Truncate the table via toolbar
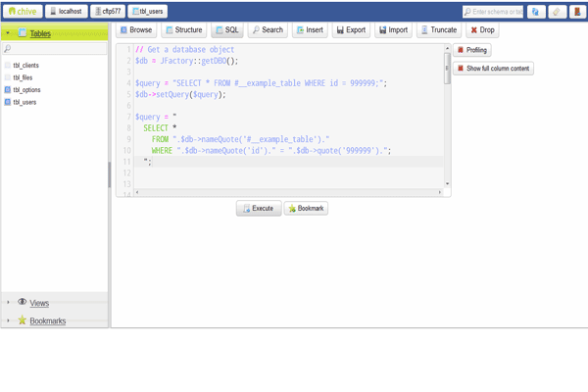 coord(438,30)
